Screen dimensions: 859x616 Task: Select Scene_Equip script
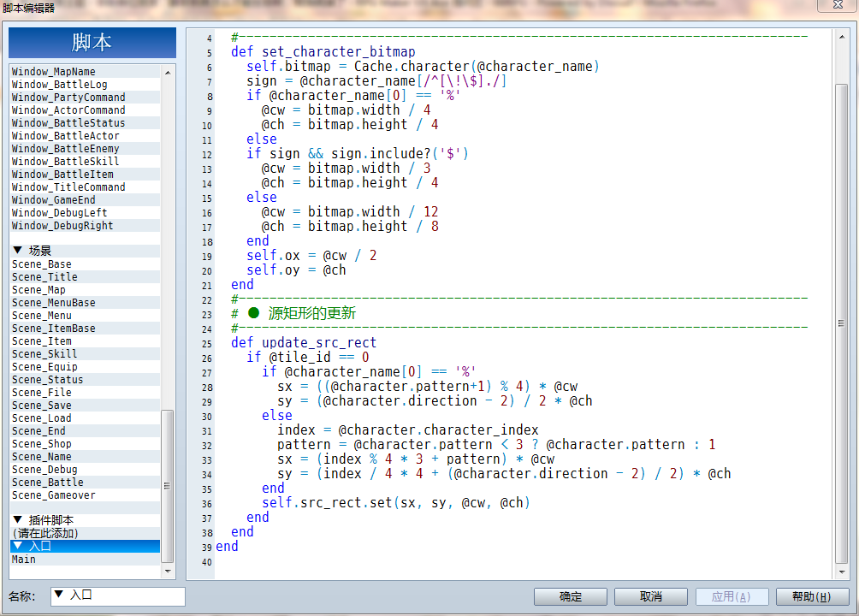point(86,367)
